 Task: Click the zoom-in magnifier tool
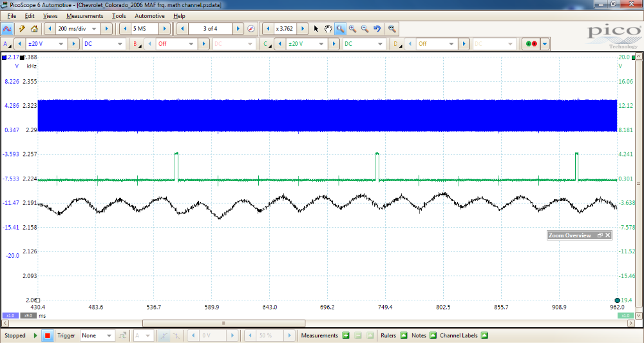point(352,29)
